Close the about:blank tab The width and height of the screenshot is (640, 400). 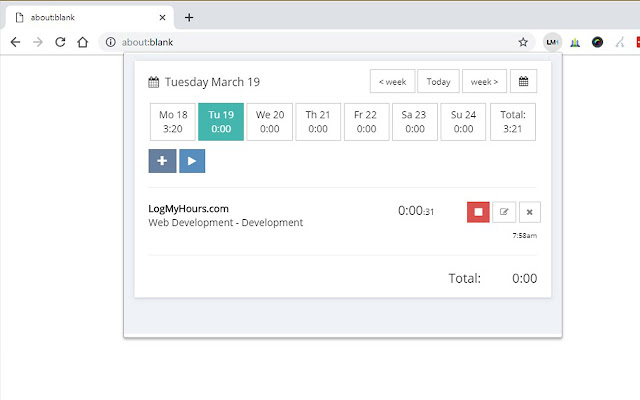[162, 18]
